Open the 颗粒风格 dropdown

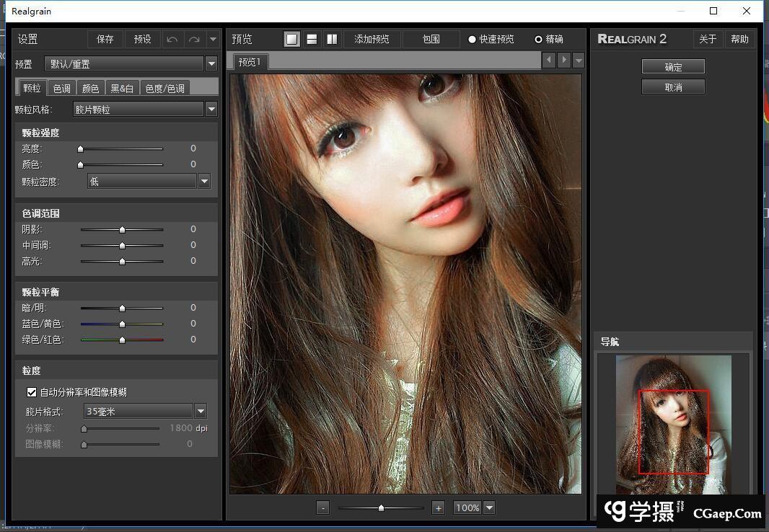coord(211,110)
